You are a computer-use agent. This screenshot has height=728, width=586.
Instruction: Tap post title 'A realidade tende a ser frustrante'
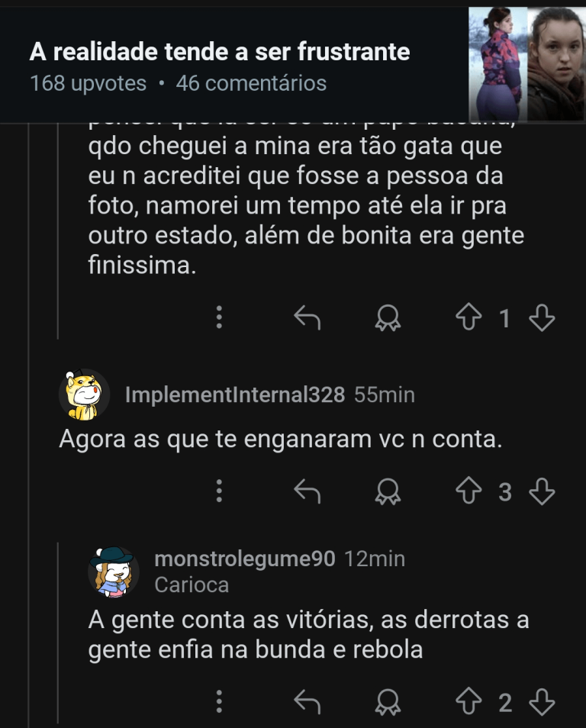pyautogui.click(x=220, y=52)
